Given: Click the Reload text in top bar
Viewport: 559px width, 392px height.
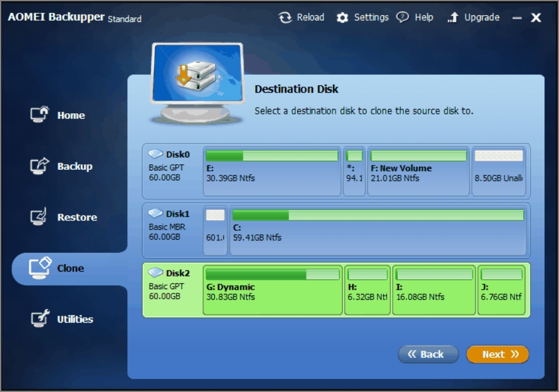Looking at the screenshot, I should coord(311,17).
